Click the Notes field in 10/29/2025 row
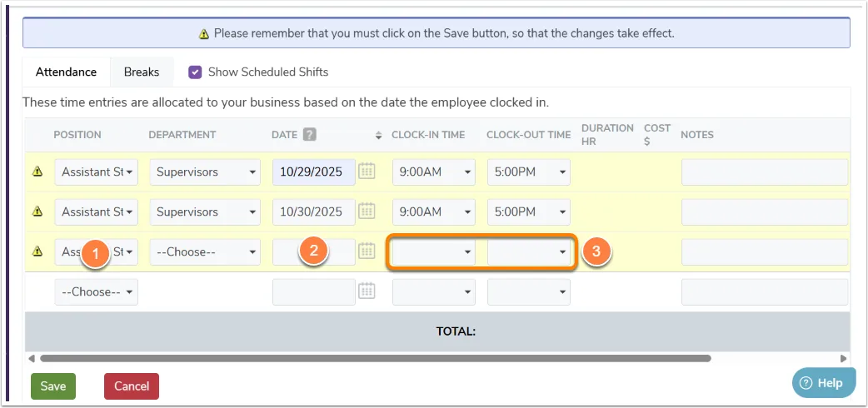 (765, 172)
